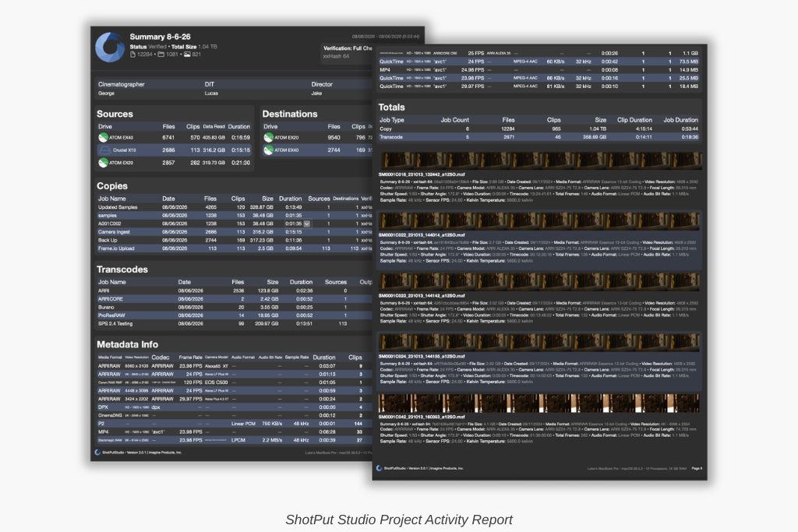The image size is (798, 532).
Task: Click the Clip Duration column header in Totals
Action: click(634, 120)
